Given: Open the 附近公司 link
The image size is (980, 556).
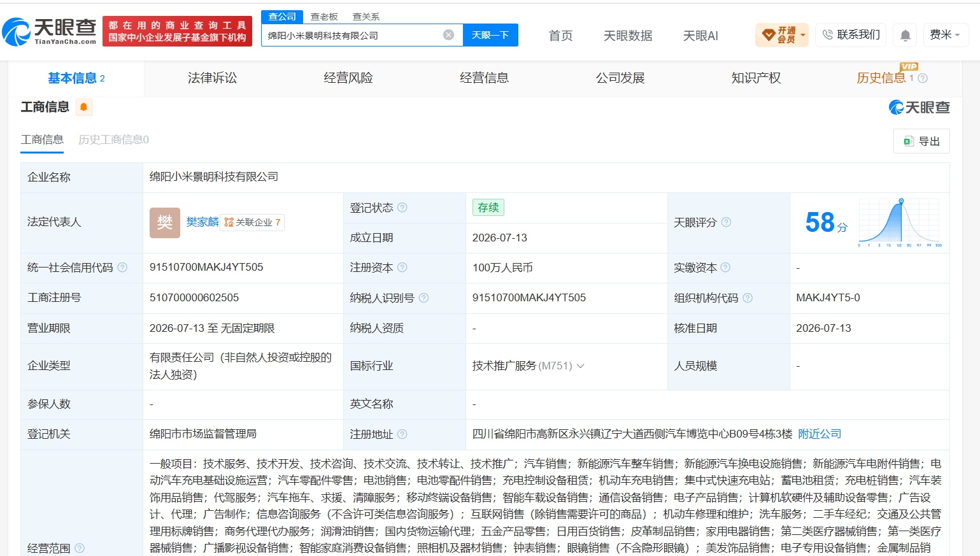Looking at the screenshot, I should point(820,434).
